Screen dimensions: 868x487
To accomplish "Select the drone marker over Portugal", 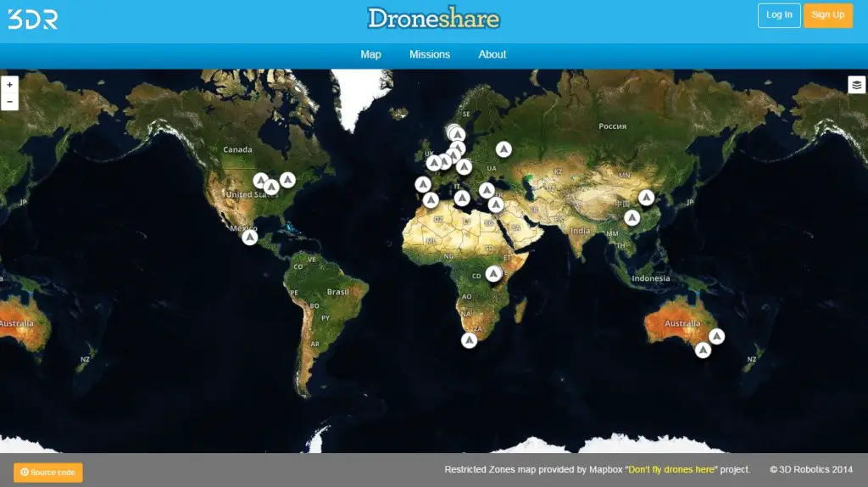I will tap(423, 184).
